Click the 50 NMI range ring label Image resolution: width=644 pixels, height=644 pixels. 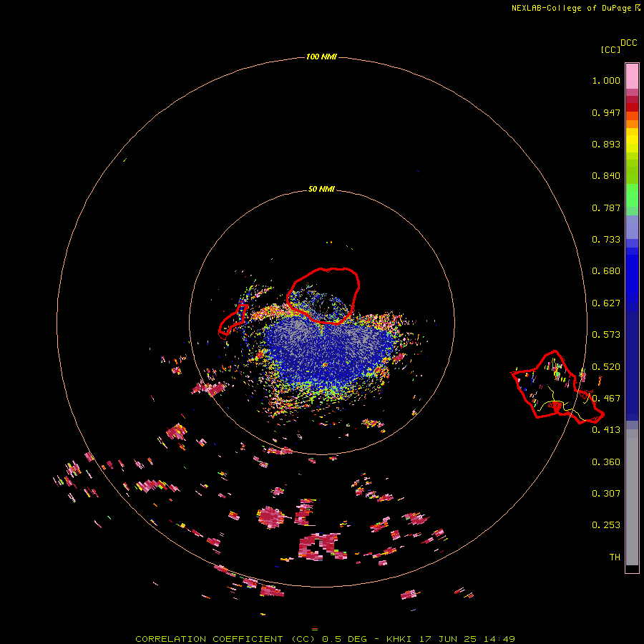tap(321, 190)
